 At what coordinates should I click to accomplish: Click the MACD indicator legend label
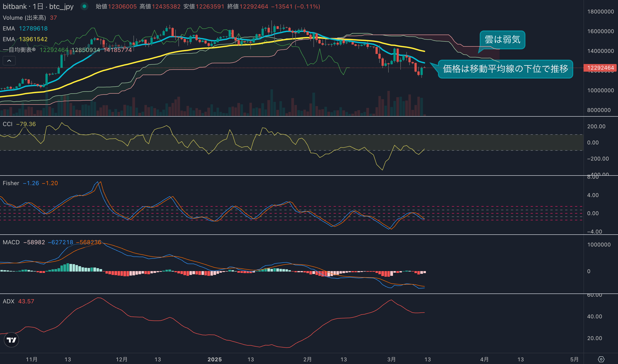(x=11, y=242)
